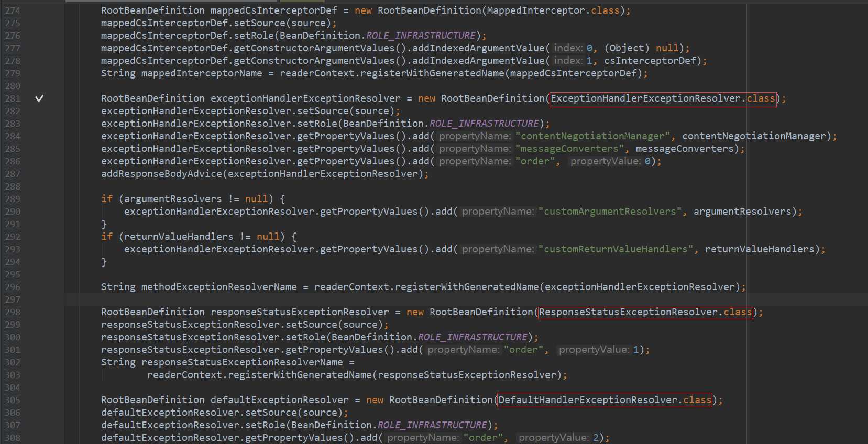The height and width of the screenshot is (444, 868).
Task: Click line number 305 in the gutter
Action: click(x=13, y=400)
